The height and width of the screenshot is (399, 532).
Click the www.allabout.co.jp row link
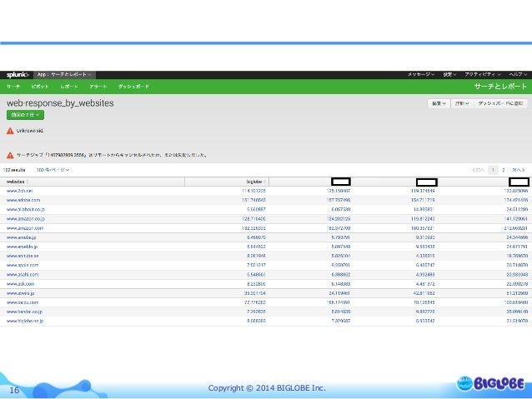pyautogui.click(x=26, y=210)
